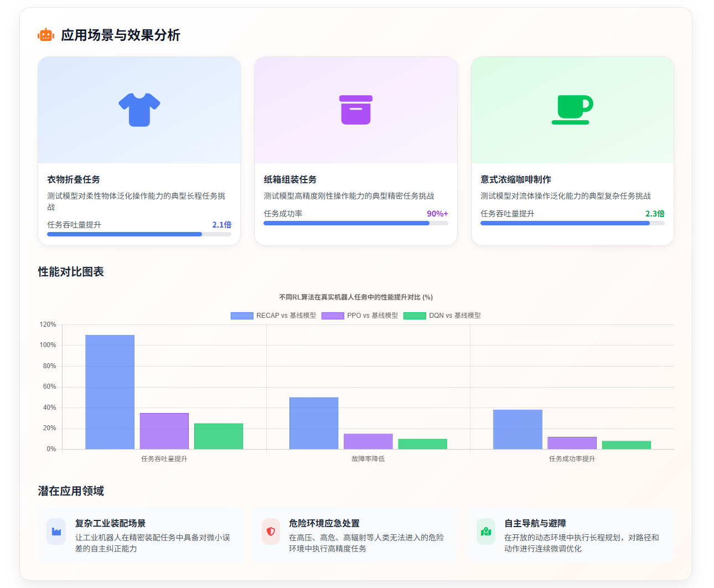
Task: Click the 危险环境应急处置 title
Action: (324, 523)
